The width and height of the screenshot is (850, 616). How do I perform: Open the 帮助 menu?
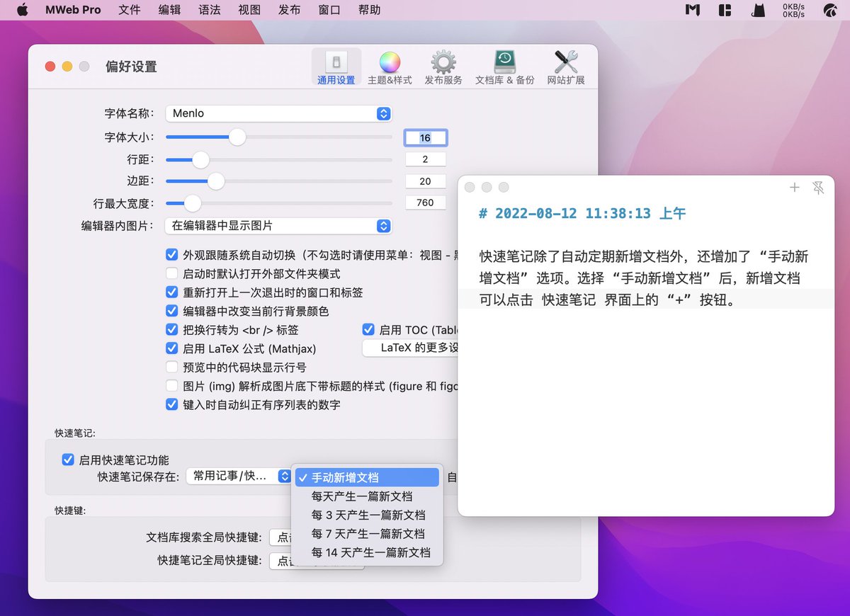370,10
